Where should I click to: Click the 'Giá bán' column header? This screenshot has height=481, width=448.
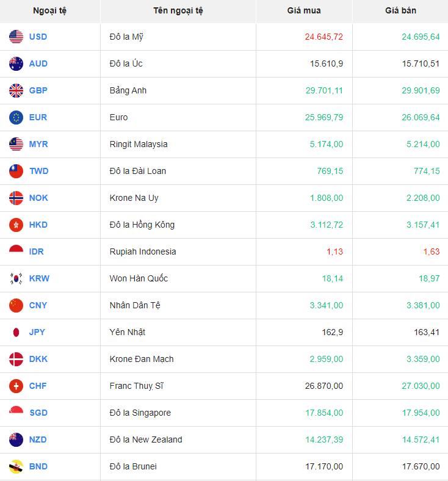click(400, 11)
